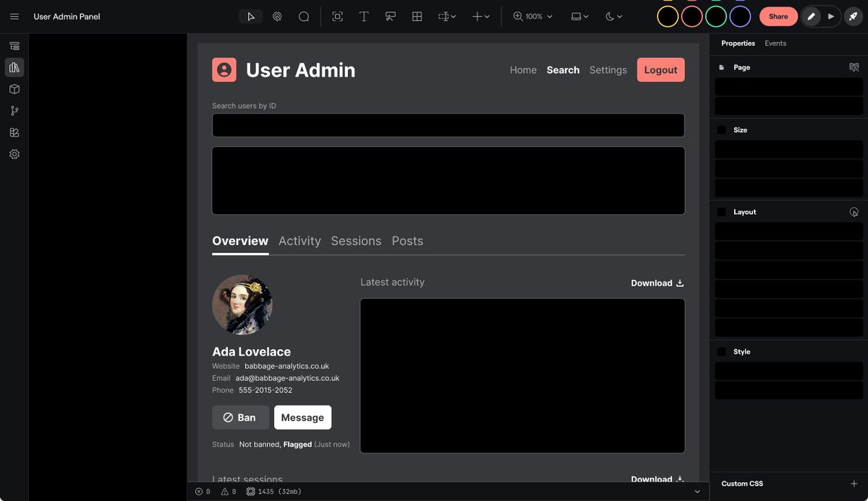Enable the Size section checkbox
868x501 pixels.
coord(720,129)
